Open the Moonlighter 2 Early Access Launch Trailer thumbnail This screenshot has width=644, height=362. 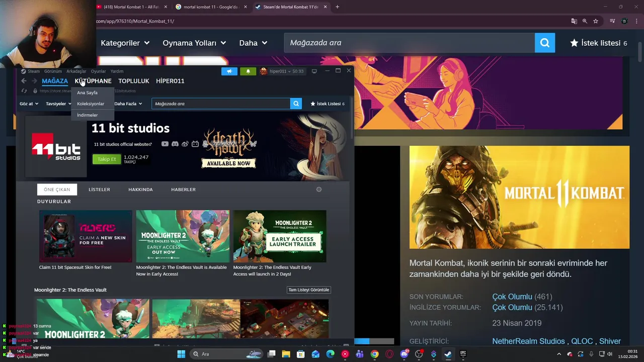click(x=280, y=236)
